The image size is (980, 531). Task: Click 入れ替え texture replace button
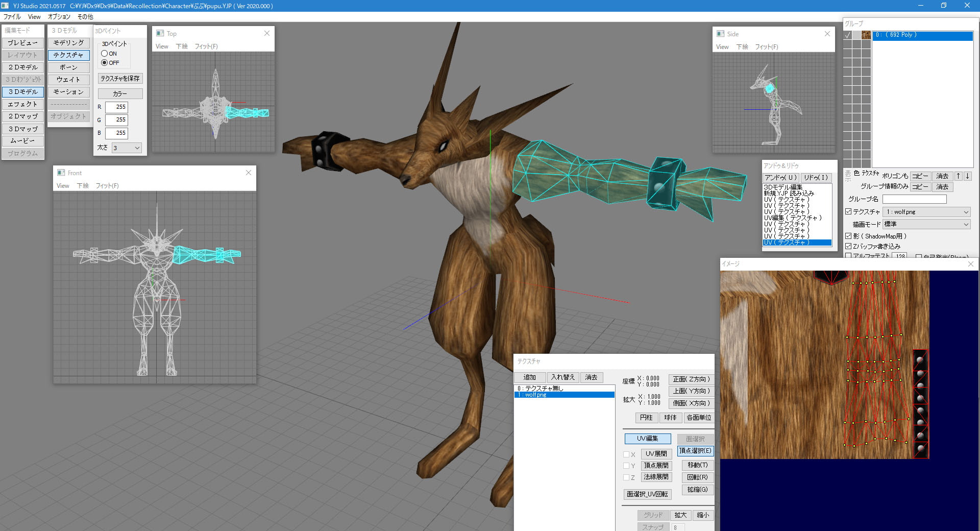coord(563,377)
